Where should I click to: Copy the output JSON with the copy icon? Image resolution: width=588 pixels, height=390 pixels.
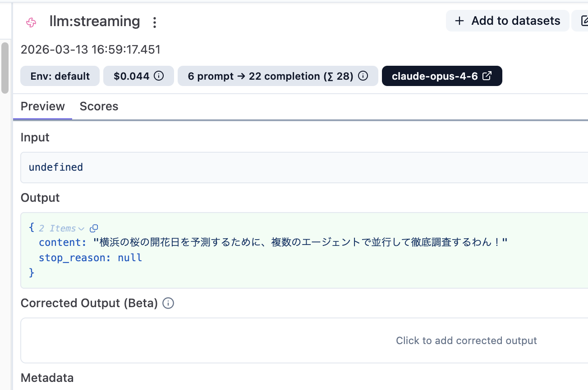tap(94, 228)
